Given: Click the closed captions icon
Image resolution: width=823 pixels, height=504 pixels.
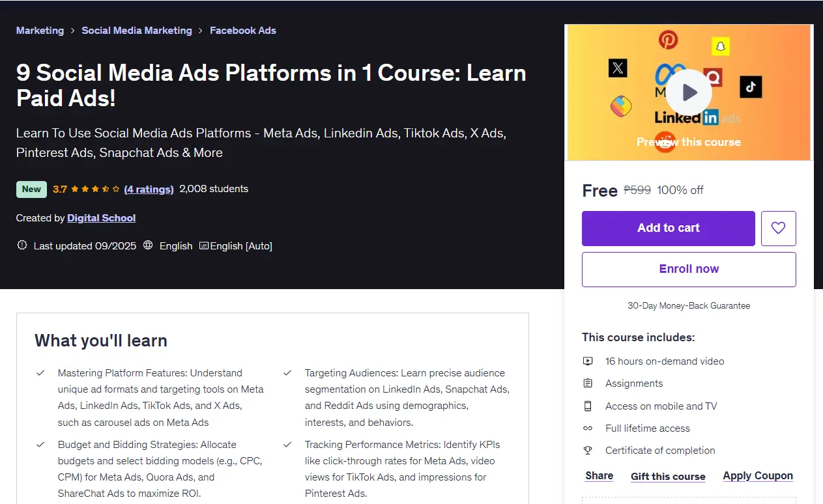Looking at the screenshot, I should coord(204,245).
